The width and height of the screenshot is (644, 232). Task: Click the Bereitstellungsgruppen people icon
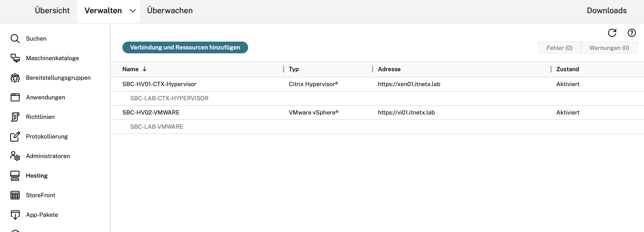15,78
